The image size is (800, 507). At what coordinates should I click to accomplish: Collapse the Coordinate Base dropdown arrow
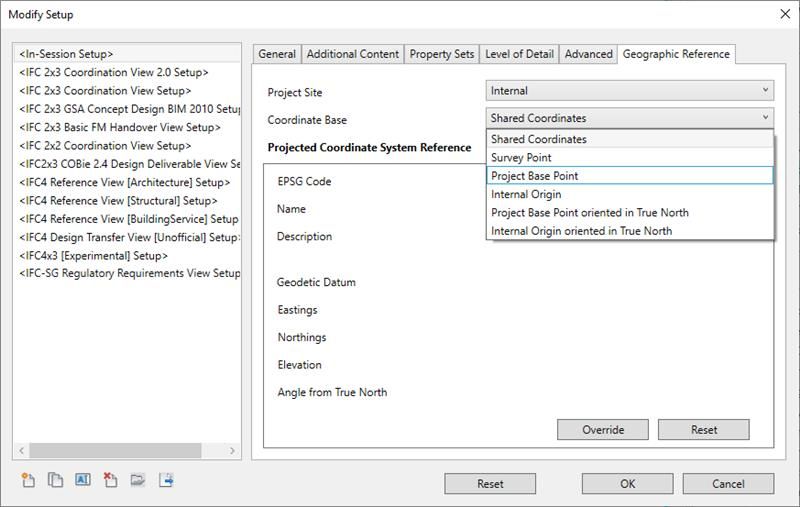pyautogui.click(x=766, y=119)
